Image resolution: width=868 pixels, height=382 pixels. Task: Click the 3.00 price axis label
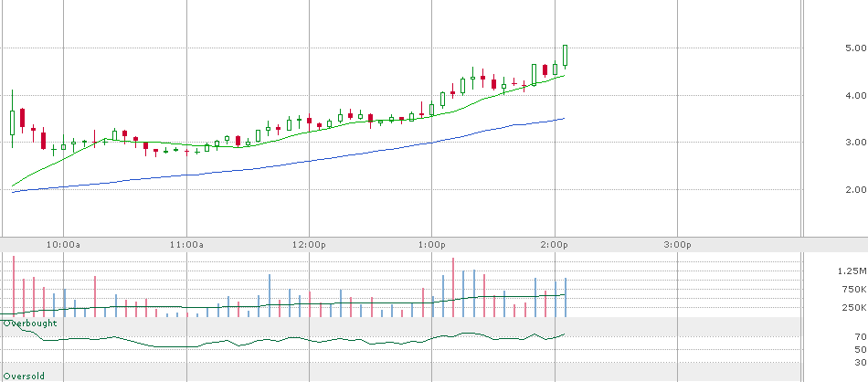856,143
